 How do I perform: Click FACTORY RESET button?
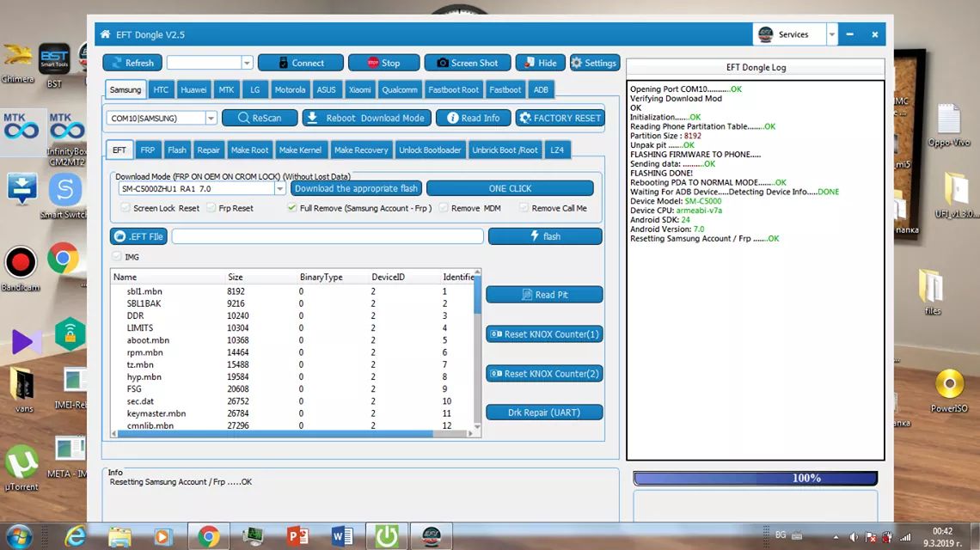pos(560,118)
